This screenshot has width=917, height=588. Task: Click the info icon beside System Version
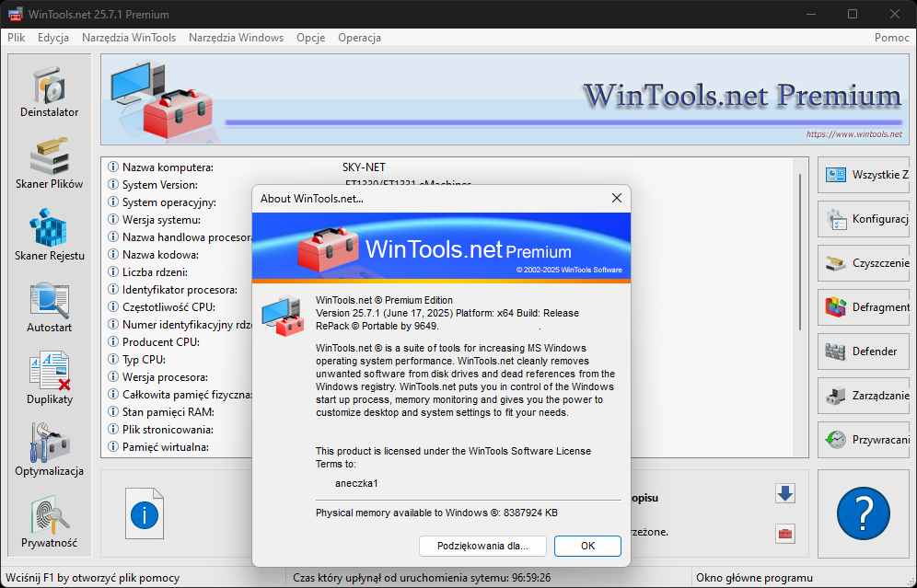pyautogui.click(x=113, y=185)
